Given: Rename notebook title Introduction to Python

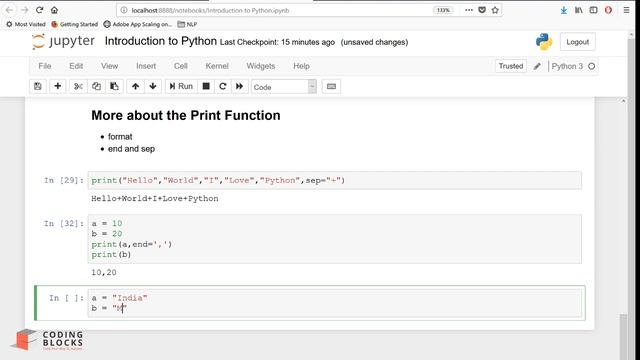Looking at the screenshot, I should 161,41.
